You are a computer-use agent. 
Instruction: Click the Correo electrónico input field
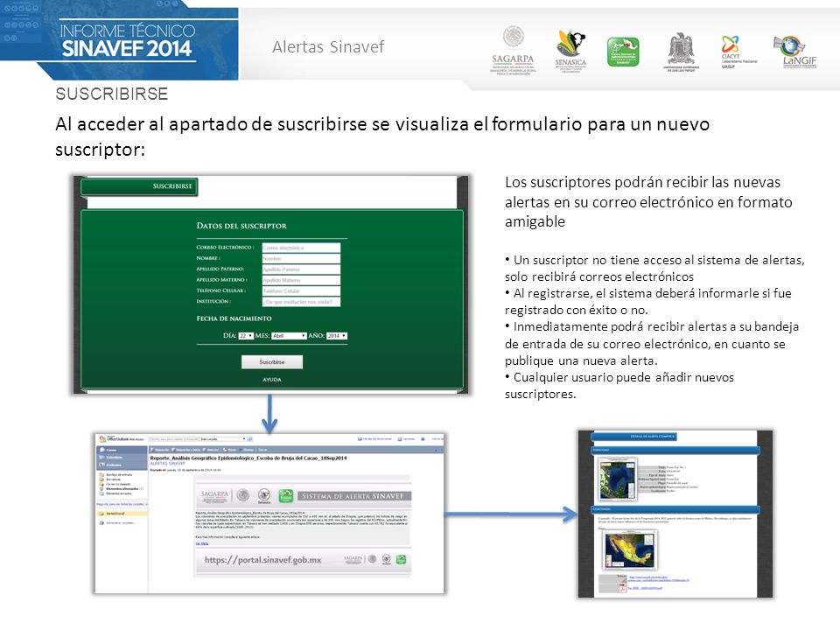tap(301, 248)
